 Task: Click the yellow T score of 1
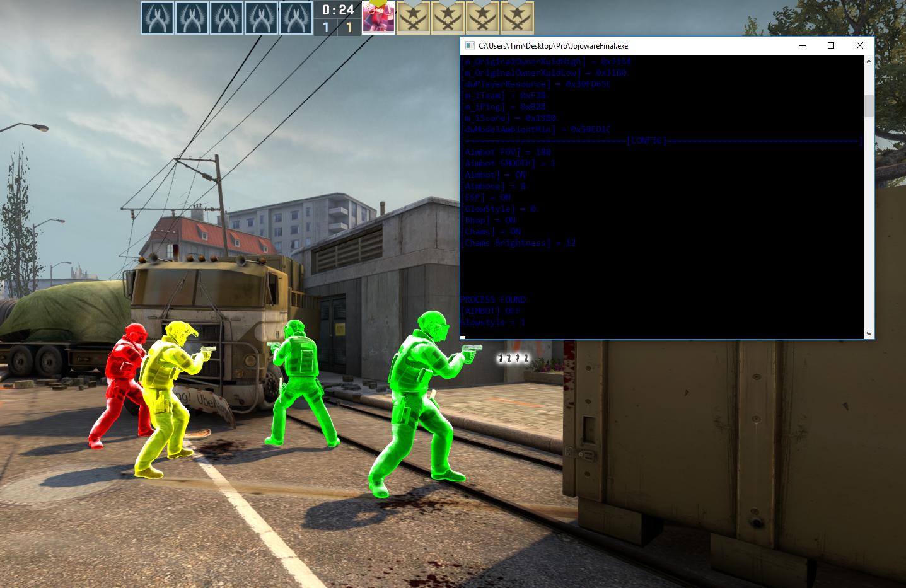(349, 27)
